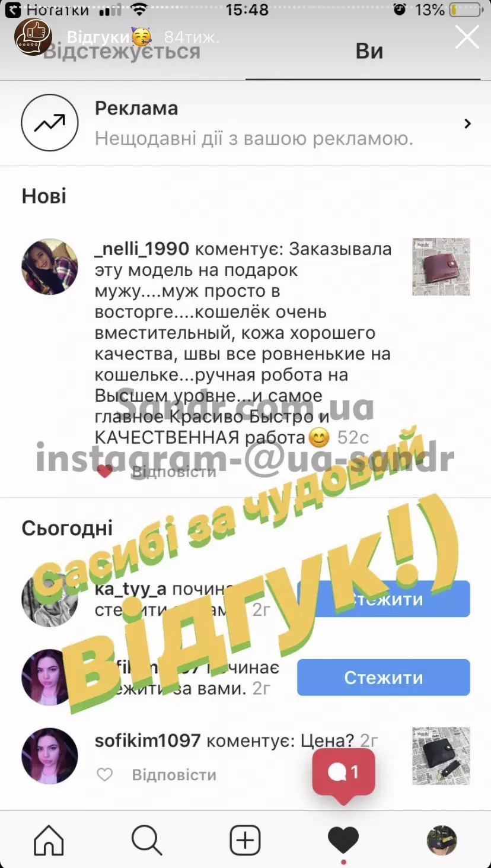Open the brown wallet post thumbnail
Viewport: 491px width, 868px height.
pyautogui.click(x=441, y=267)
